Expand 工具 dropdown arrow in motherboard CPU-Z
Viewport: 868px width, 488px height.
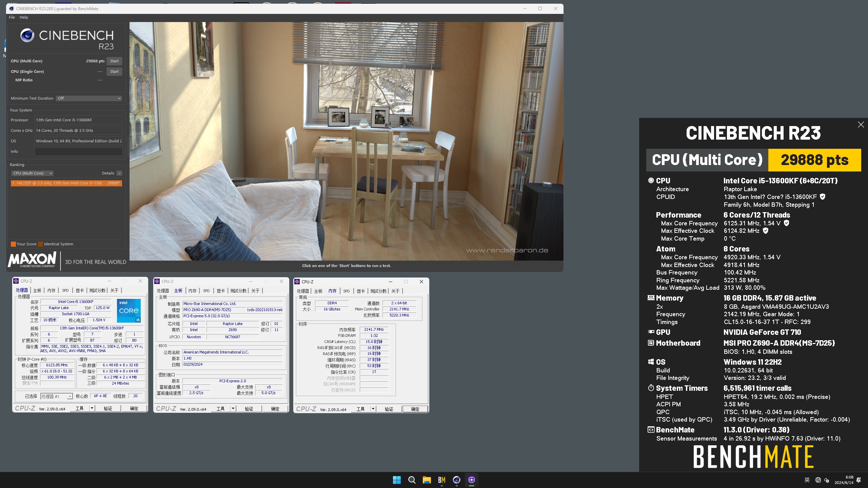click(233, 409)
